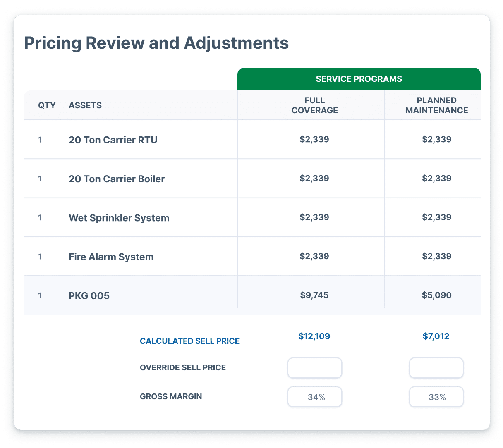Edit the 33% Gross Margin value

point(436,397)
